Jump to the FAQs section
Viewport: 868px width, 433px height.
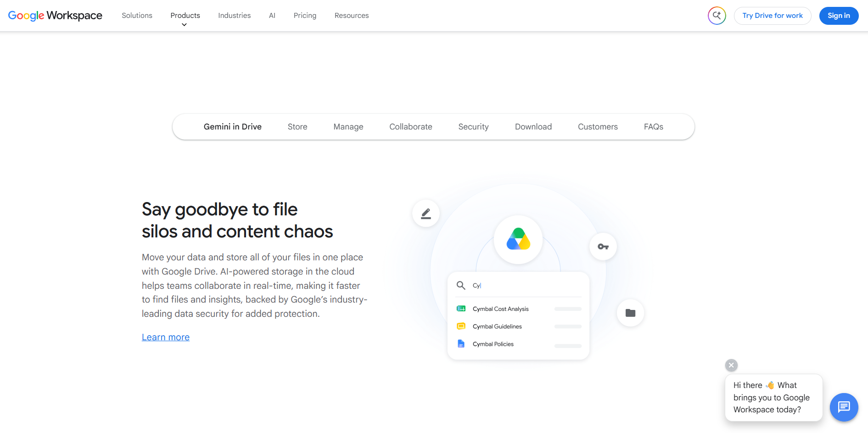click(x=654, y=127)
